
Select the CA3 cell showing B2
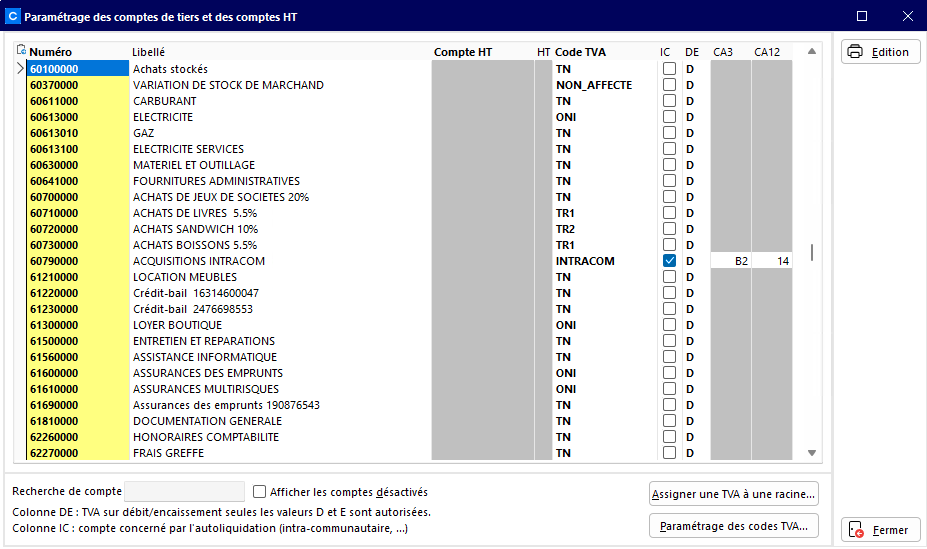point(730,261)
